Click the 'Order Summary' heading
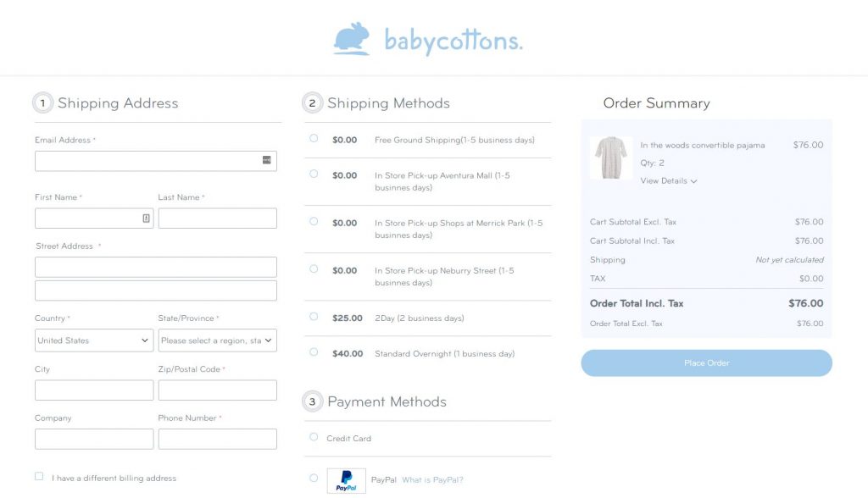 [657, 103]
